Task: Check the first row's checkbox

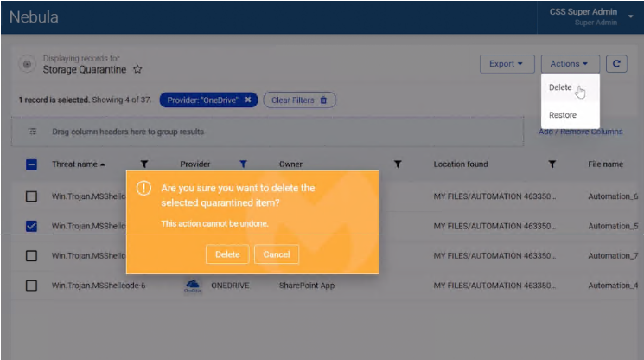Action: click(x=31, y=196)
